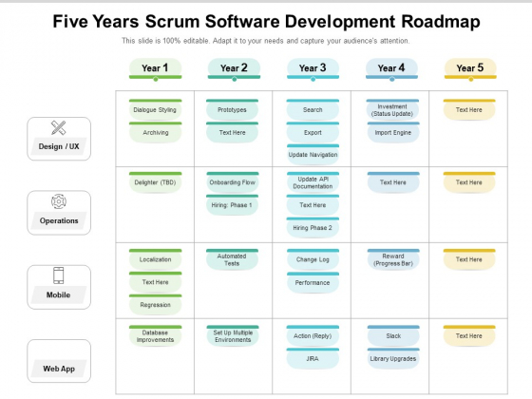Select the Change Log item

click(x=313, y=258)
